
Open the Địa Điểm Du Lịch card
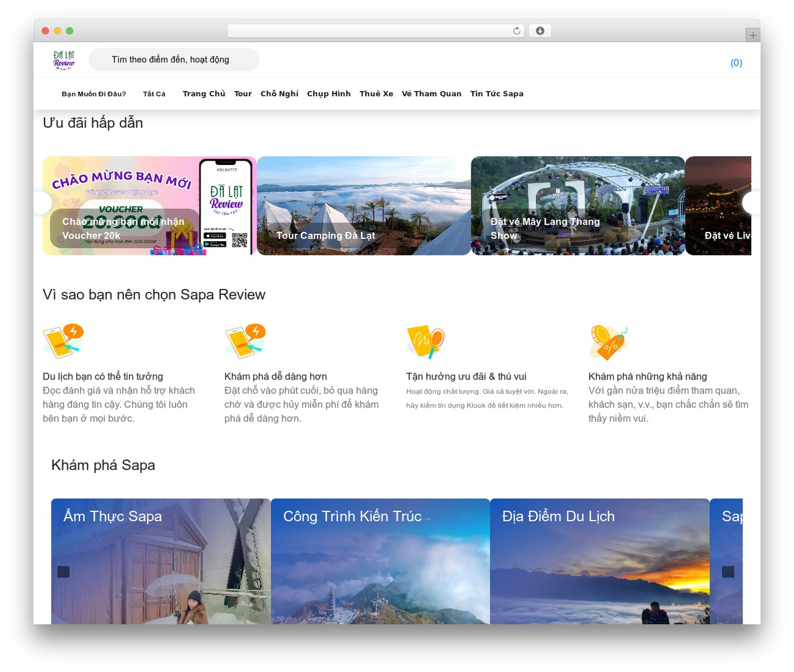click(600, 561)
